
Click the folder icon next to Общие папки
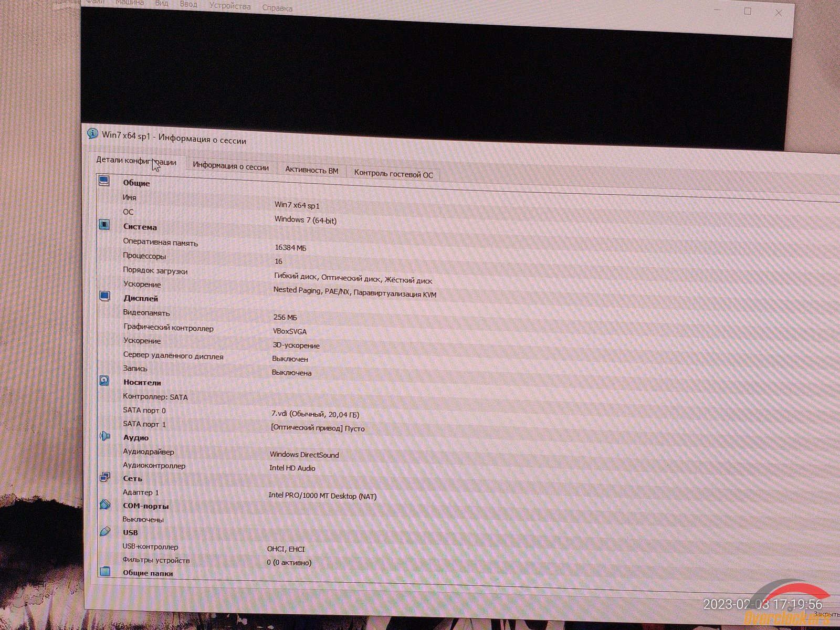(x=105, y=572)
